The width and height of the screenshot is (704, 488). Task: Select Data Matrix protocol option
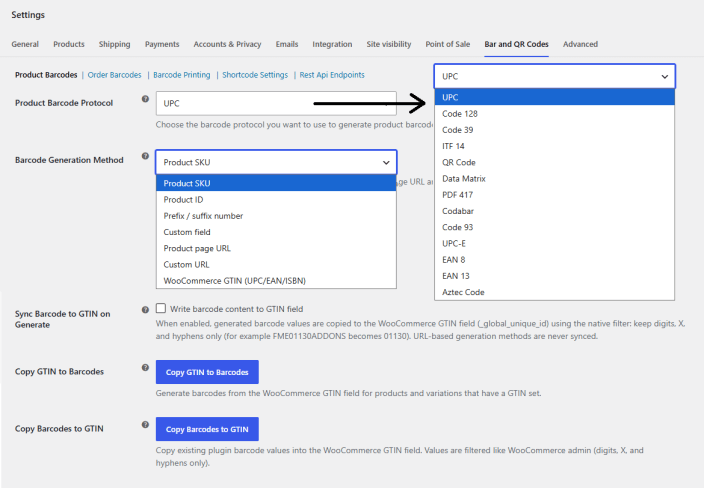(554, 178)
